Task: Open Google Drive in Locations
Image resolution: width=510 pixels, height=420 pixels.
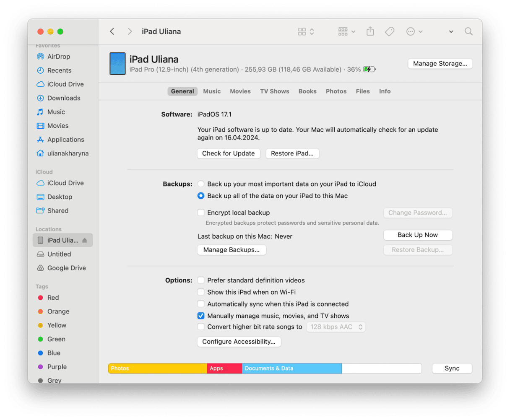Action: 66,268
